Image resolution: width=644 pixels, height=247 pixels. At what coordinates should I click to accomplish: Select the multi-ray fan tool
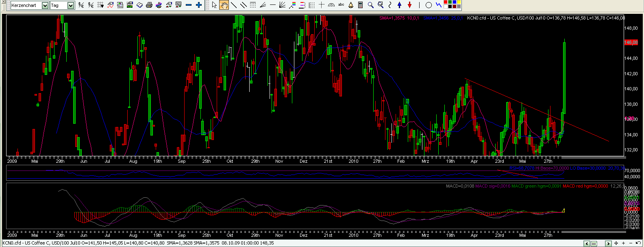click(282, 5)
